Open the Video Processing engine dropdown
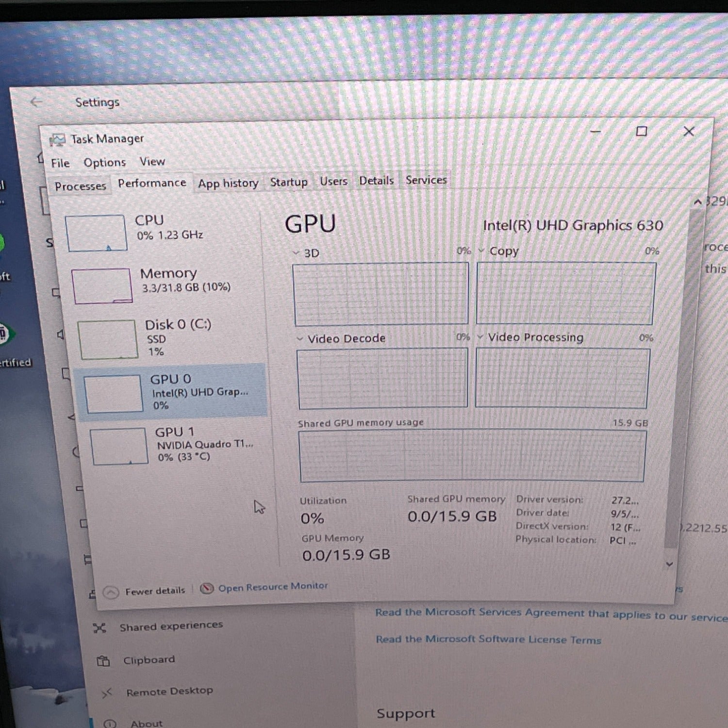The image size is (728, 728). click(480, 337)
